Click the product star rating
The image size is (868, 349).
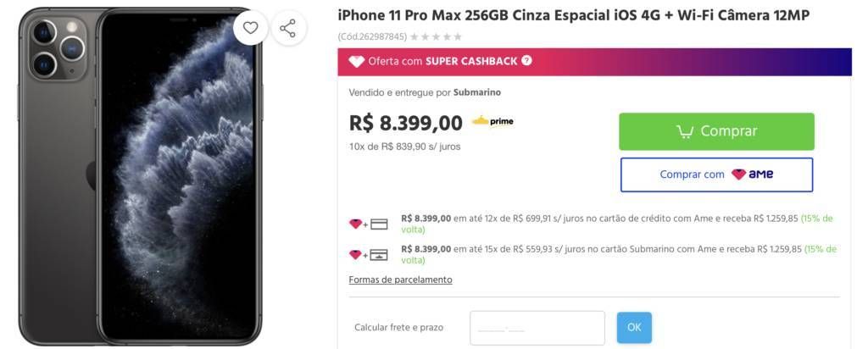(436, 37)
